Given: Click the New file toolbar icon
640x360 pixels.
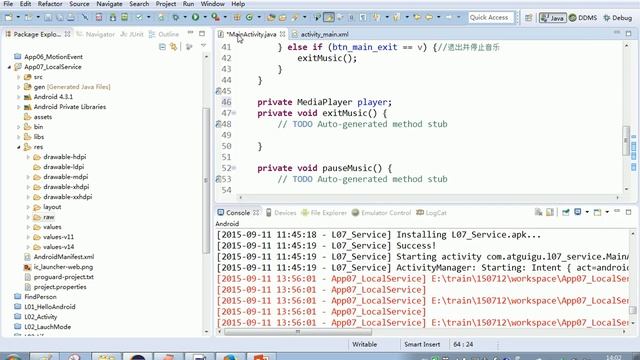Looking at the screenshot, I should (9, 17).
